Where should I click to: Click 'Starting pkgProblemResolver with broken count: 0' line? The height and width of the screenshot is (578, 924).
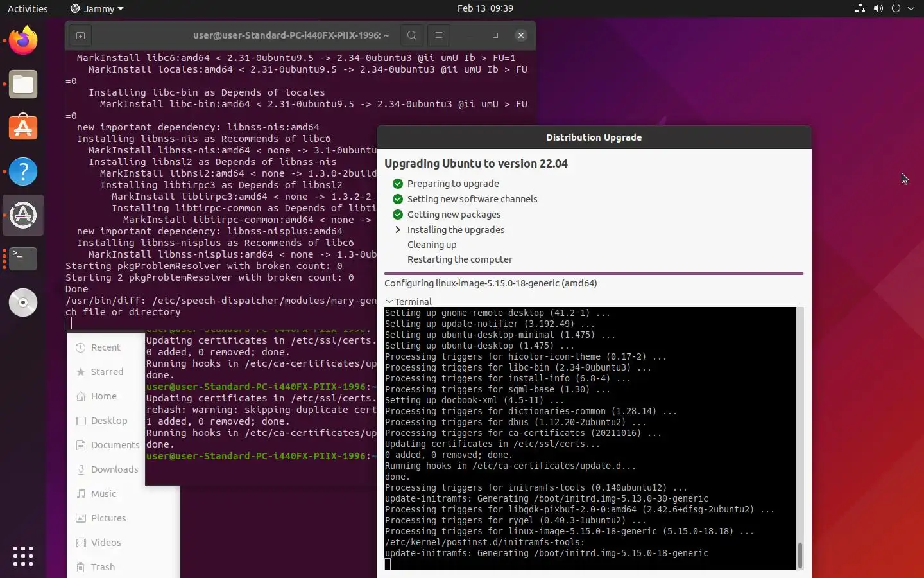pyautogui.click(x=204, y=266)
